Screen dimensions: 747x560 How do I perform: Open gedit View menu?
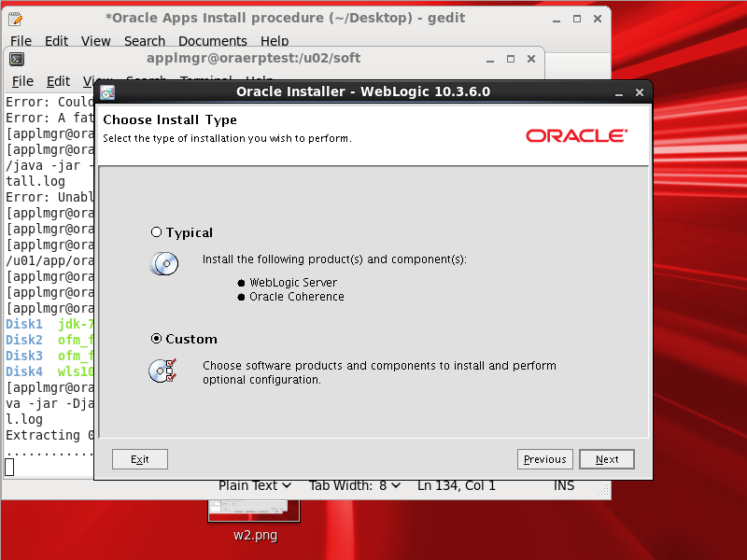(x=96, y=41)
